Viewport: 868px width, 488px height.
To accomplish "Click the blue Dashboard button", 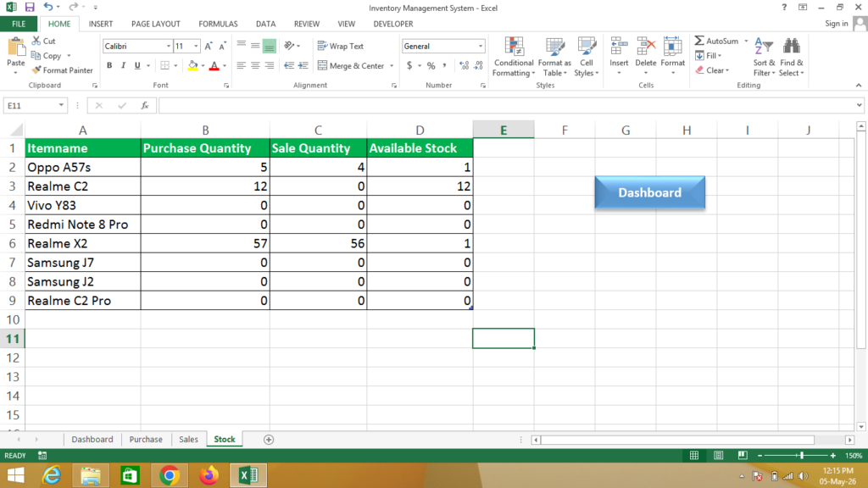I will click(x=650, y=192).
